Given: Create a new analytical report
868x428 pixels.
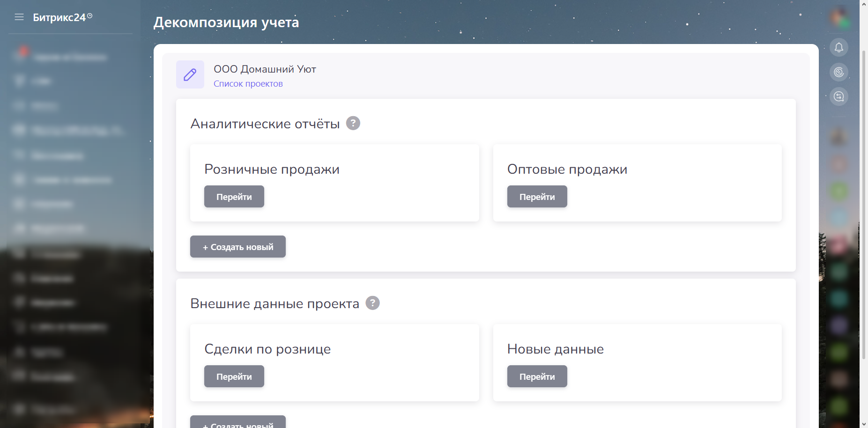Looking at the screenshot, I should pyautogui.click(x=237, y=247).
